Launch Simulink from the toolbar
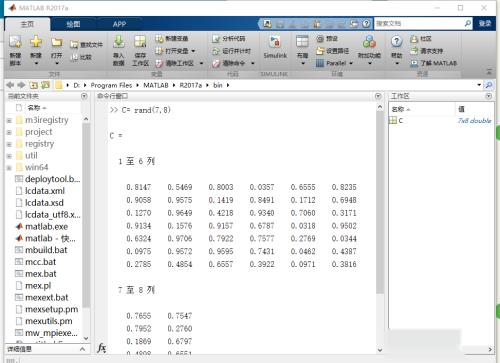The image size is (500, 363). [275, 42]
